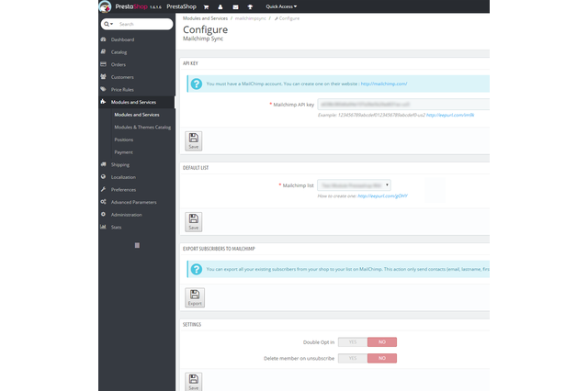Click the Configure breadcrumb text
Image resolution: width=588 pixels, height=391 pixels.
(289, 18)
